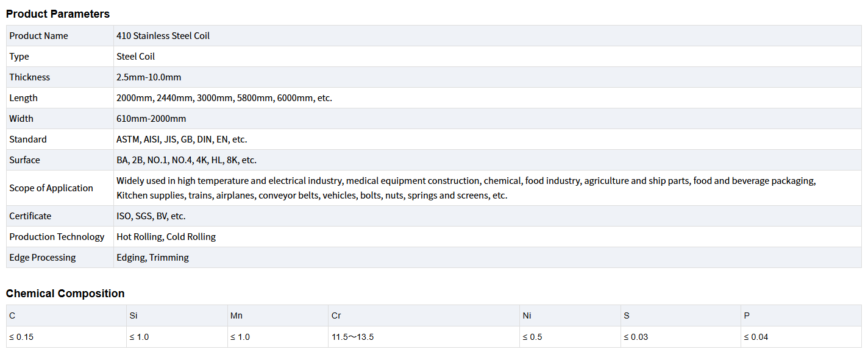Viewport: 868px width, 363px height.
Task: Click the 2.5mm-10.0mm thickness value
Action: coord(149,77)
